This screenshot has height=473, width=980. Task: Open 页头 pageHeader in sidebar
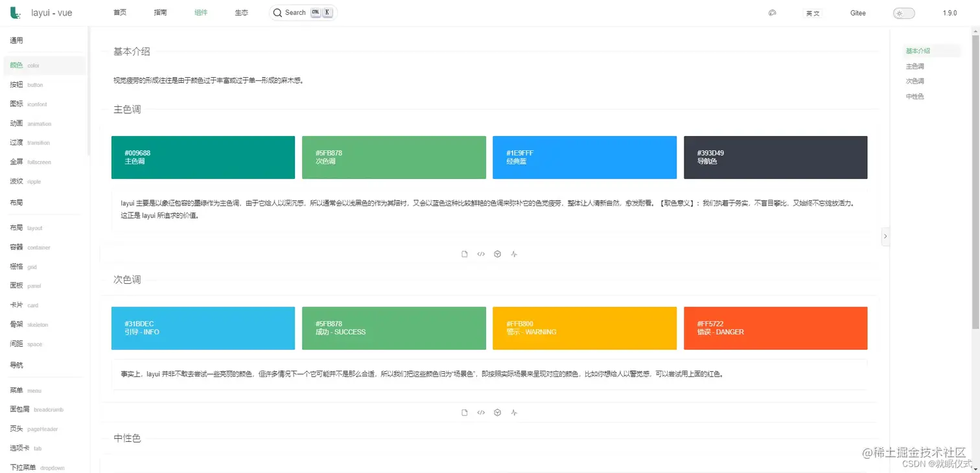click(44, 429)
